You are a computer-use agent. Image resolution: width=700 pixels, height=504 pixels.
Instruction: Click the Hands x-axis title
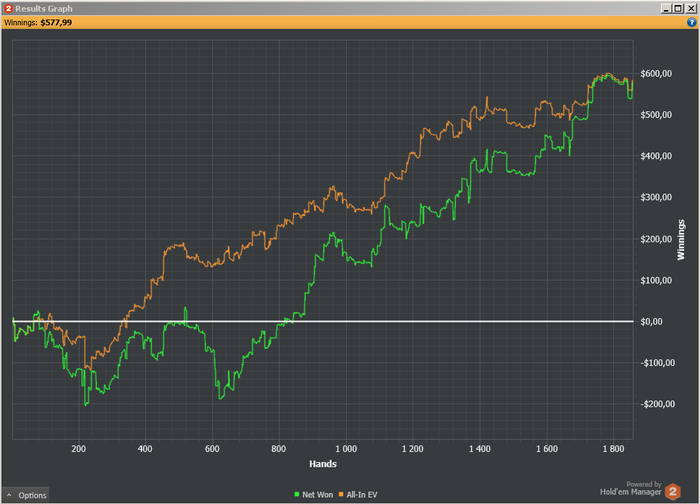coord(323,464)
